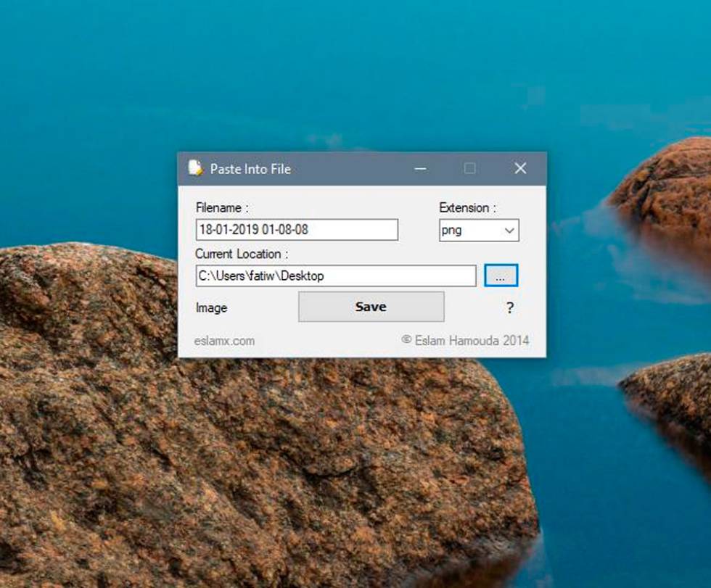Image resolution: width=711 pixels, height=588 pixels.
Task: Click the Extension label
Action: (x=467, y=207)
